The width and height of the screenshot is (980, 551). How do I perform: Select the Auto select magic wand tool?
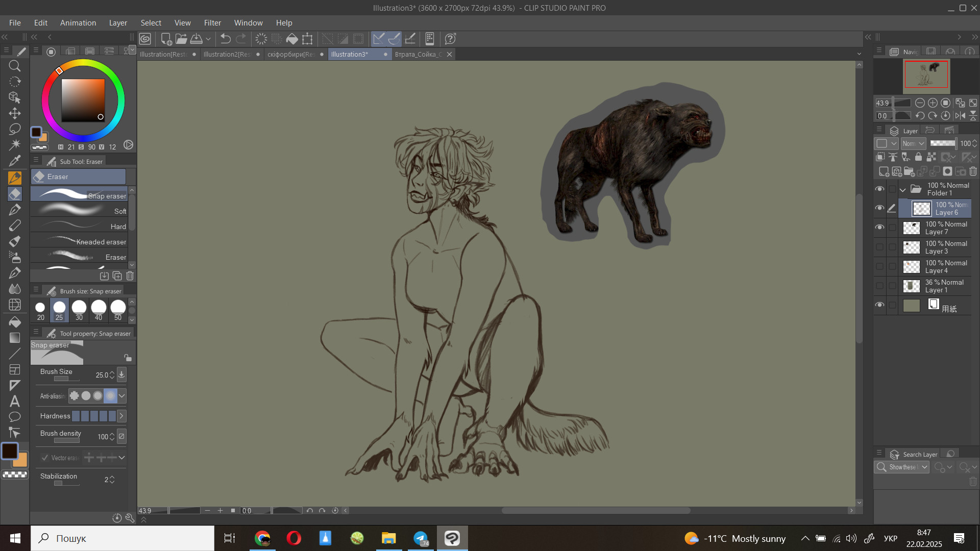coord(15,145)
